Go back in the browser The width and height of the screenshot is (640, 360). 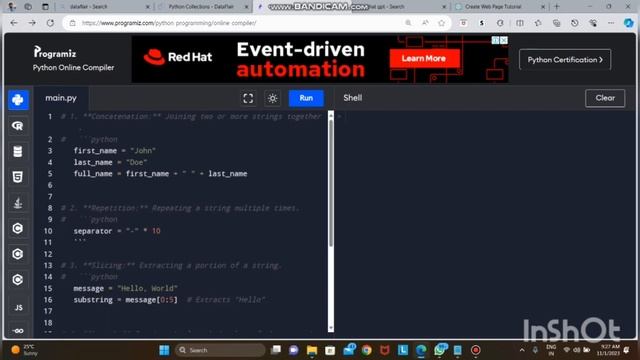14,23
